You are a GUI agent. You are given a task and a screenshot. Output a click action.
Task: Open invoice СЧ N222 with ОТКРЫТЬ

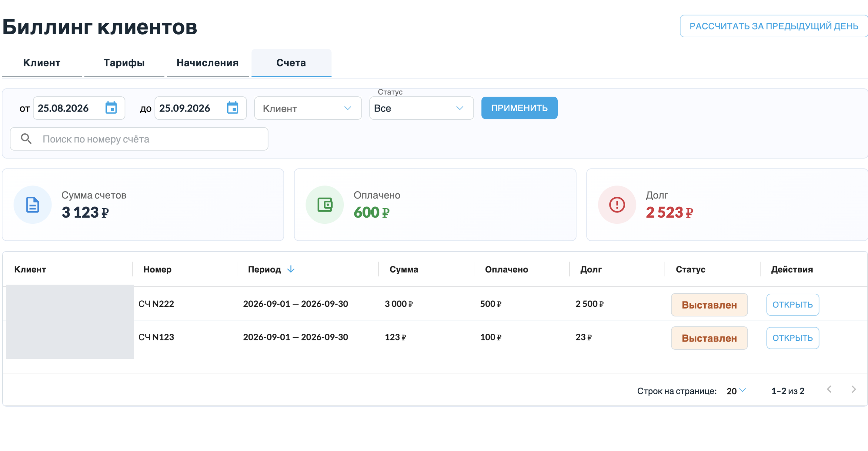[x=793, y=305]
